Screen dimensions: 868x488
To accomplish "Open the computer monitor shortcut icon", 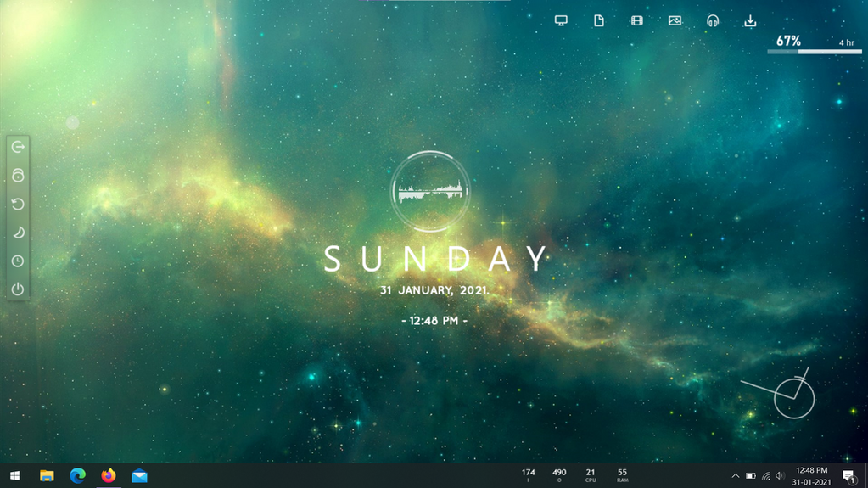I will pyautogui.click(x=561, y=21).
